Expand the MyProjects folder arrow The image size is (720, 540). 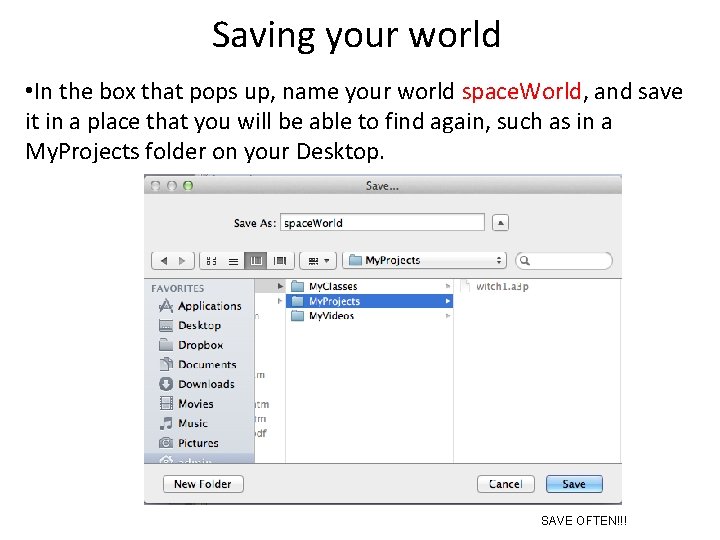(x=447, y=301)
